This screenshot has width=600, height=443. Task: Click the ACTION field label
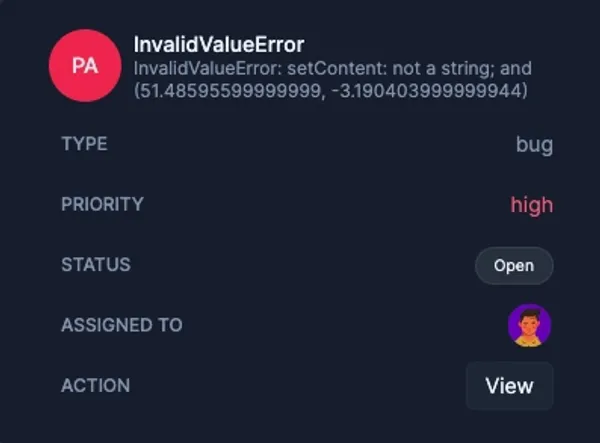[x=95, y=385]
